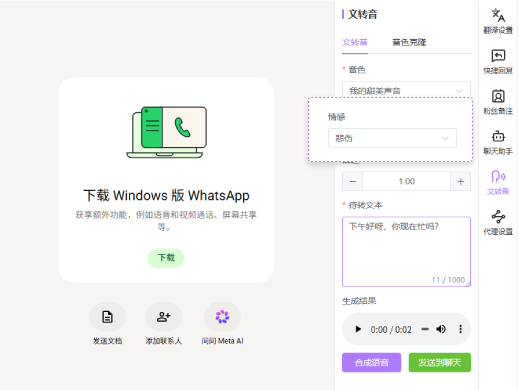Click the green 下载 button

coord(166,258)
